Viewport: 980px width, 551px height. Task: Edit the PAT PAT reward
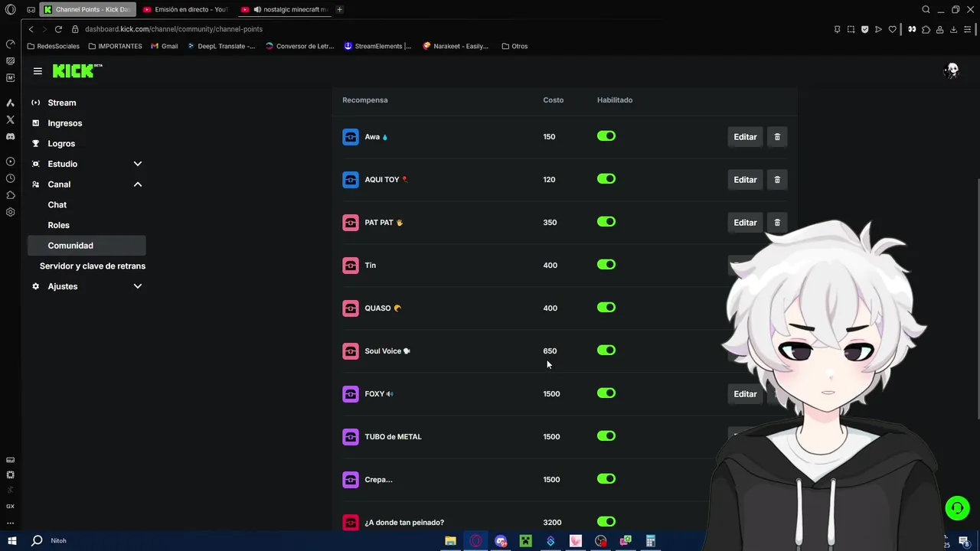(745, 223)
